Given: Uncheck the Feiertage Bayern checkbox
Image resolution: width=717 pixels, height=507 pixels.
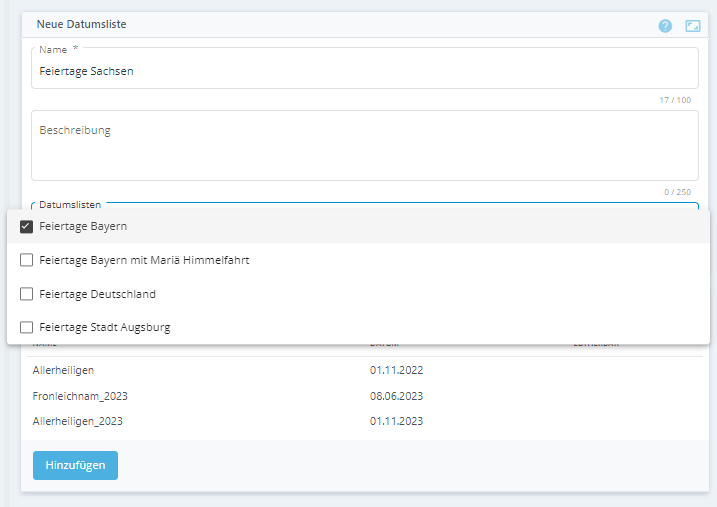Looking at the screenshot, I should 27,226.
